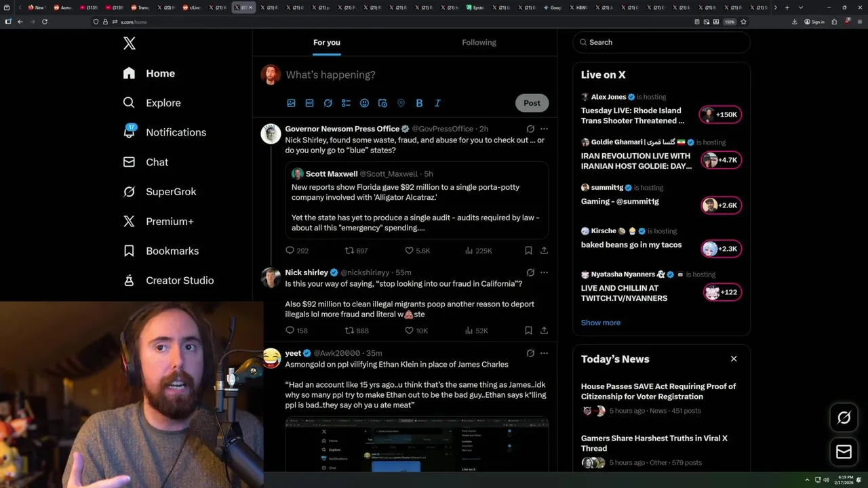Bookmark the Nick shirley post
This screenshot has width=868, height=488.
click(528, 331)
